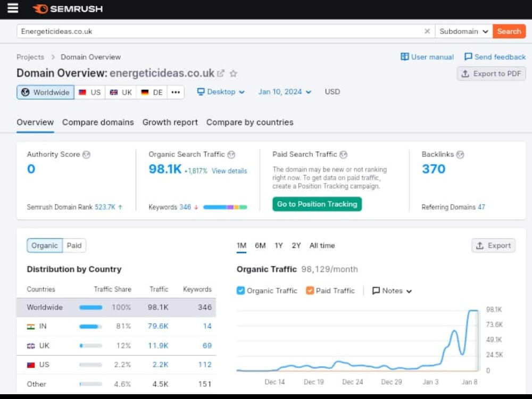This screenshot has width=532, height=399.
Task: Select Worldwide database
Action: 45,92
